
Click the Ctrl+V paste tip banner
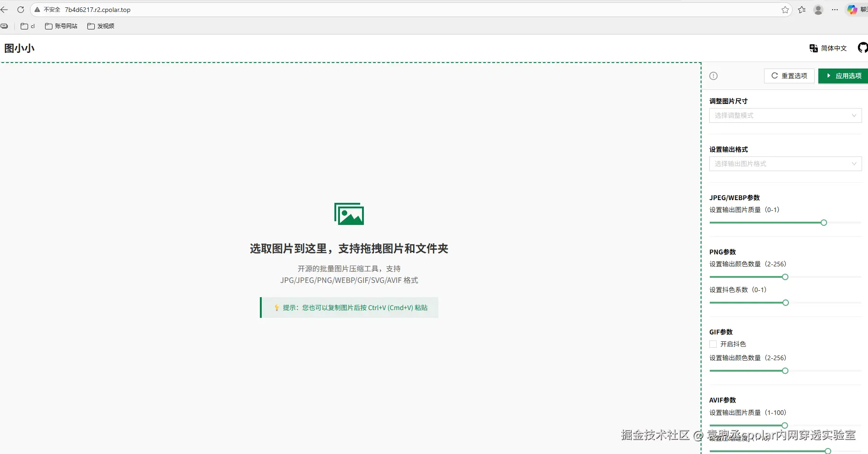click(349, 308)
